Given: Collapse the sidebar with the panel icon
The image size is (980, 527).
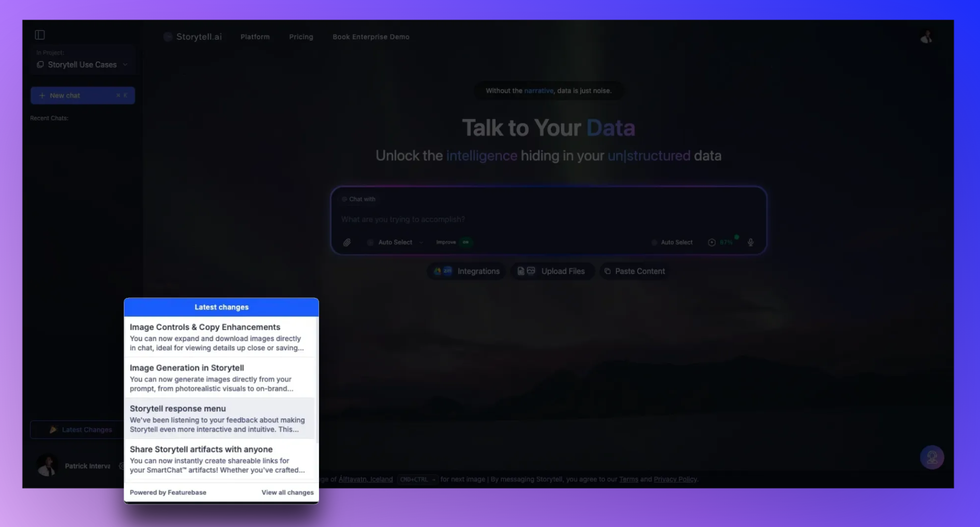Looking at the screenshot, I should click(x=40, y=35).
